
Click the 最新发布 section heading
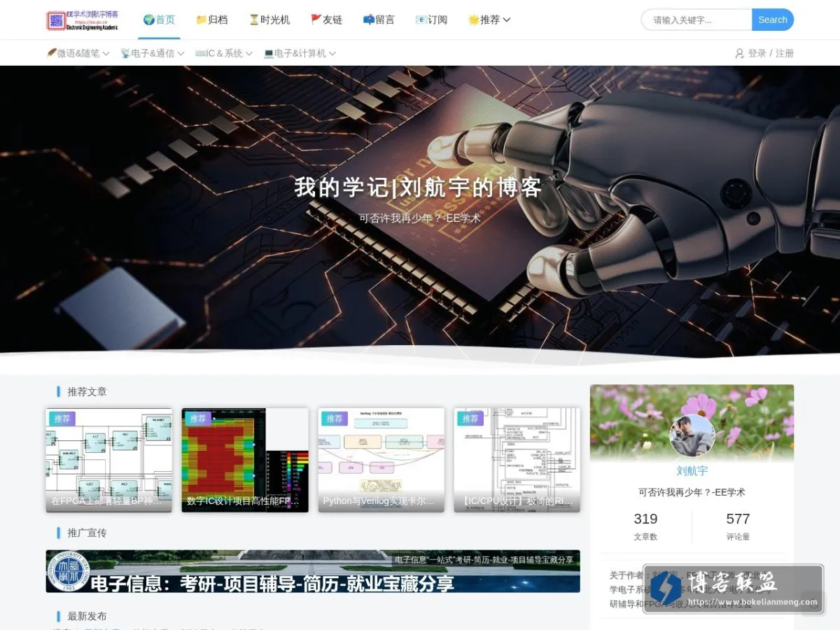[x=87, y=617]
